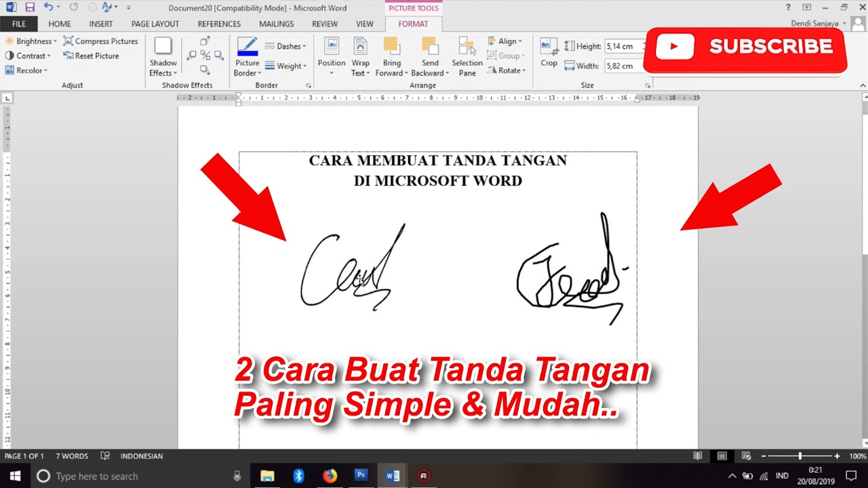Image resolution: width=868 pixels, height=488 pixels.
Task: Click the Undo arrow icon
Action: (x=48, y=7)
